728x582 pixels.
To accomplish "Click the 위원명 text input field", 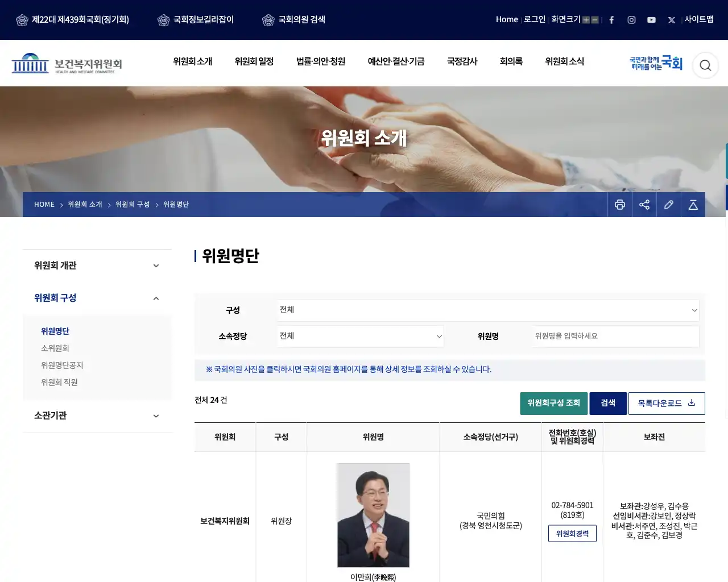I will click(x=616, y=336).
